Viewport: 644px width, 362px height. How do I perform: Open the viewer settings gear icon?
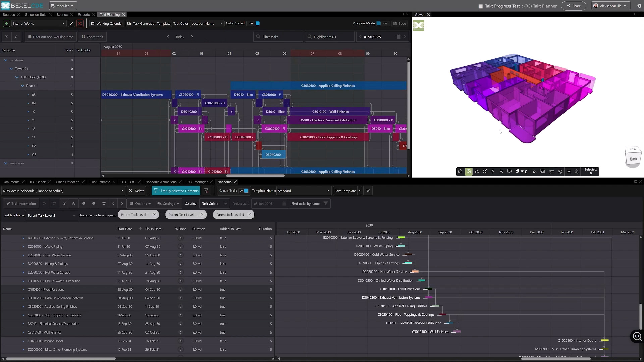560,172
